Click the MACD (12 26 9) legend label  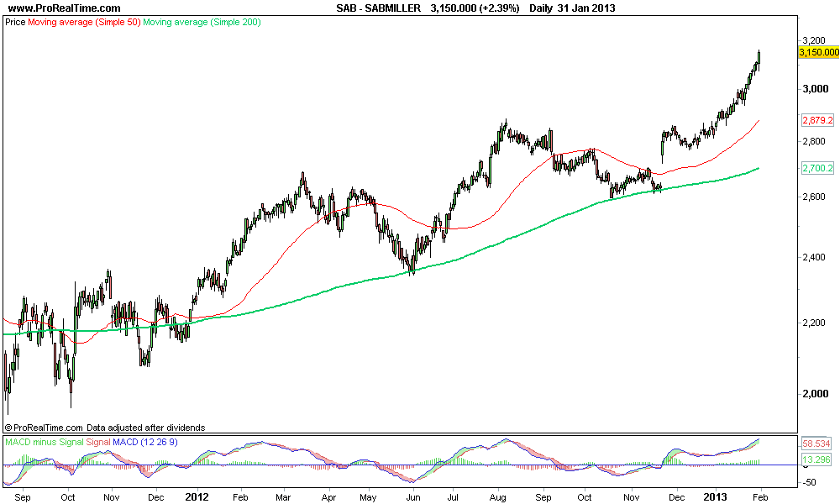[144, 442]
